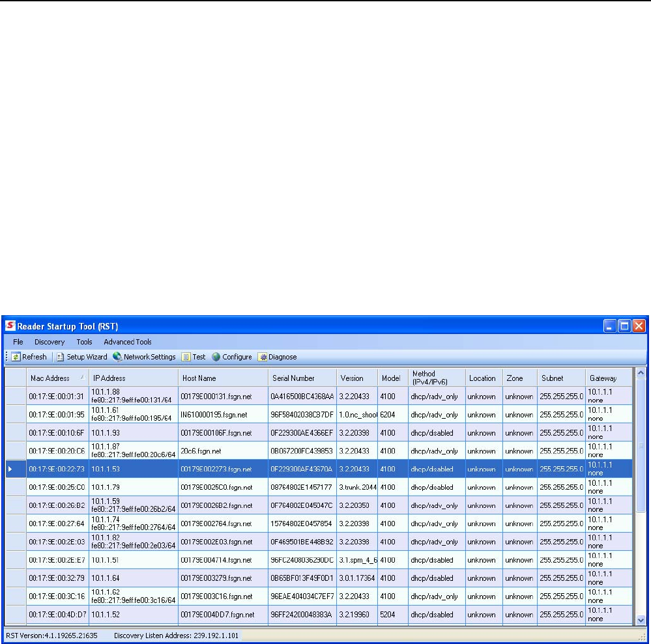Click the Discovery Listen Address status text

(x=177, y=636)
